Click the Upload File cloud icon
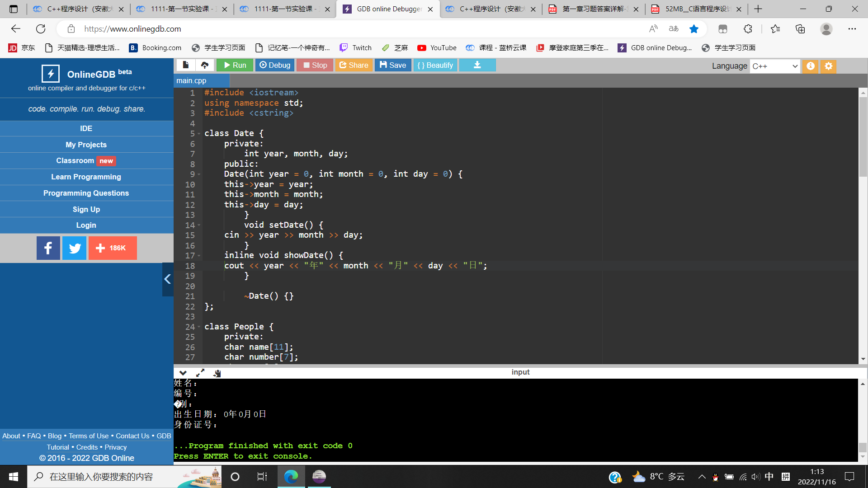The height and width of the screenshot is (488, 868). pyautogui.click(x=205, y=65)
